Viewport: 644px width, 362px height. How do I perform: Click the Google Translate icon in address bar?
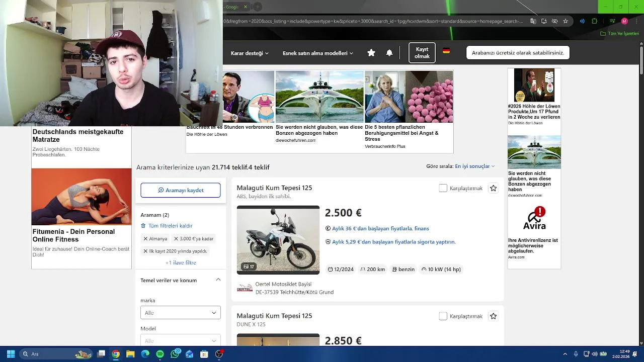tap(533, 21)
